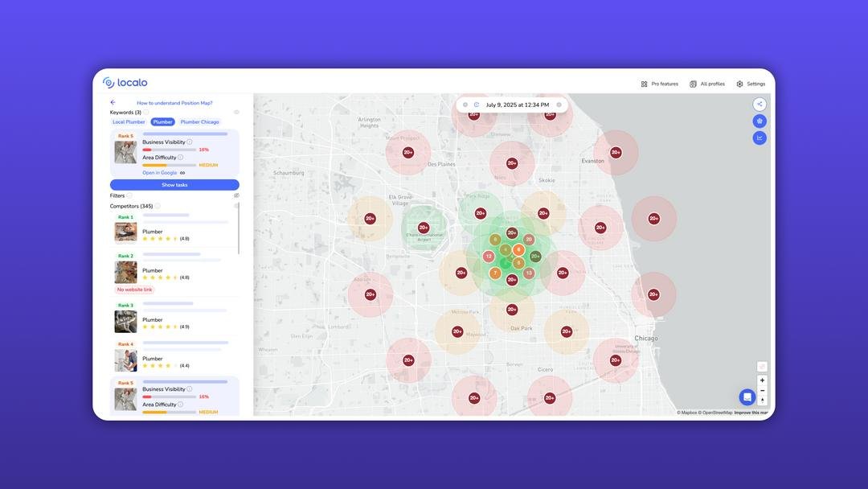The image size is (868, 489).
Task: Click the Localo logo
Action: coord(125,83)
